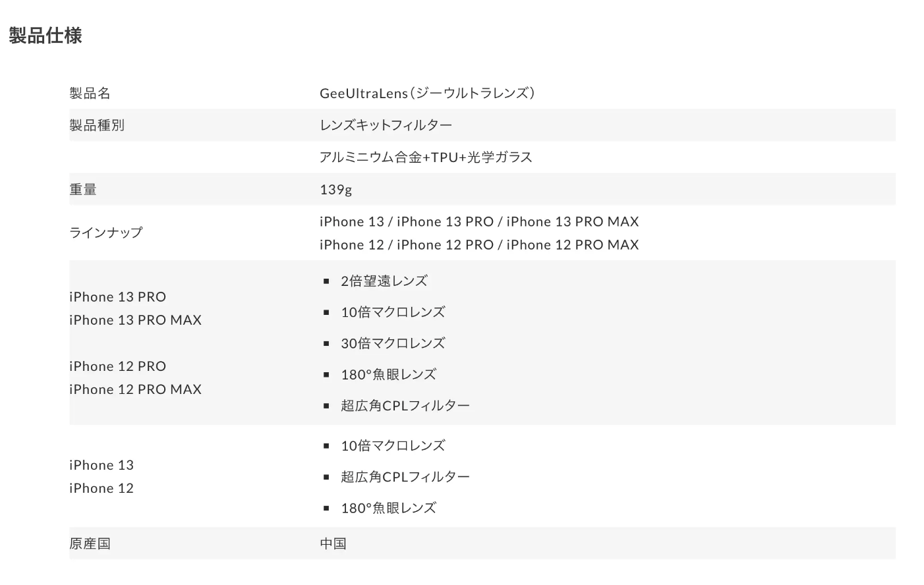Select the ラインナップ label

coord(106,233)
